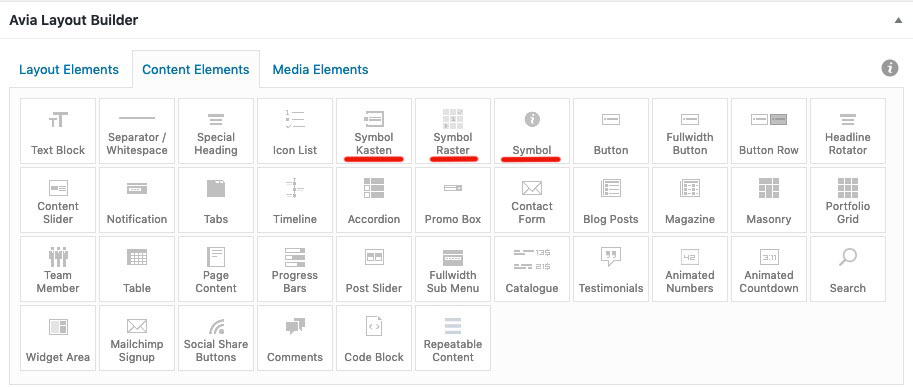Screen dimensions: 913x387
Task: Insert the Symbol element
Action: (x=532, y=131)
